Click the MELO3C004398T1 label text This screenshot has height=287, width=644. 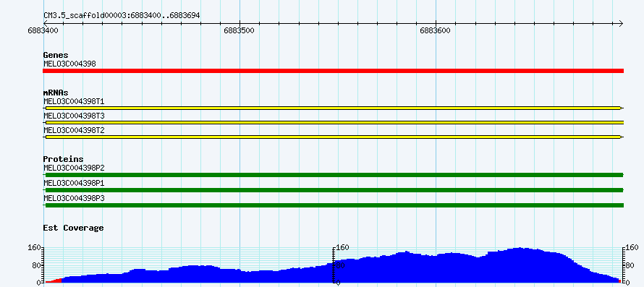74,101
